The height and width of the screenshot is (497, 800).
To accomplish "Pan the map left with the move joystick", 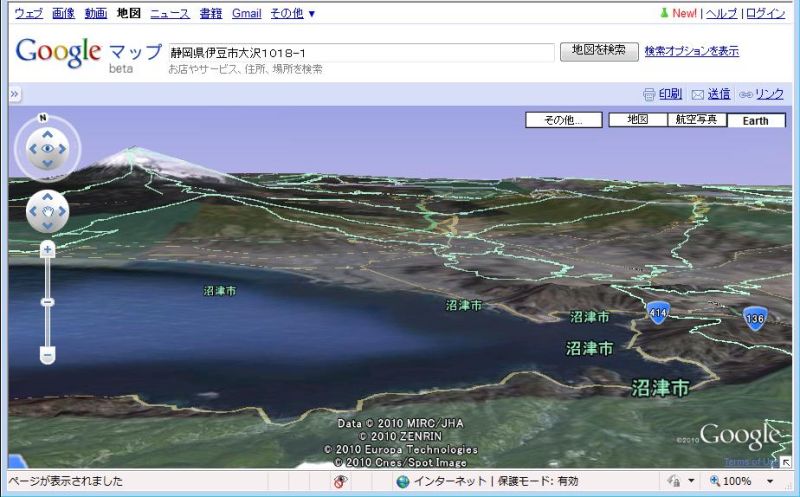I will tap(33, 211).
